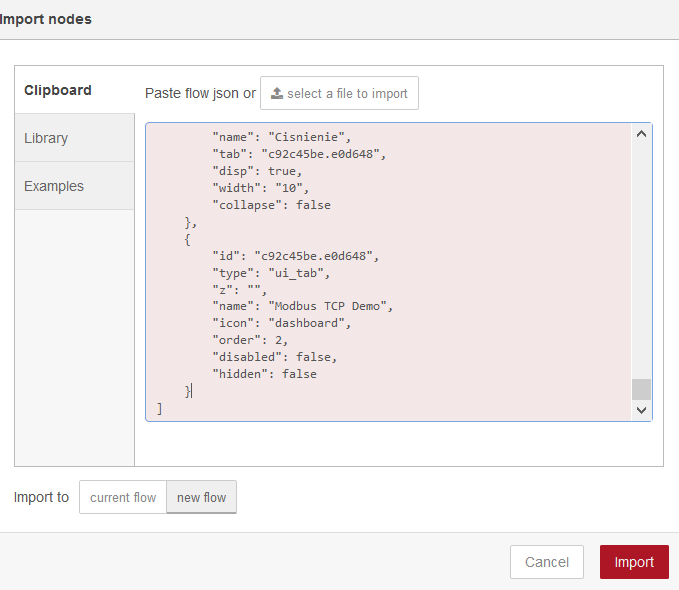
Task: Open the Examples tab
Action: pos(54,186)
